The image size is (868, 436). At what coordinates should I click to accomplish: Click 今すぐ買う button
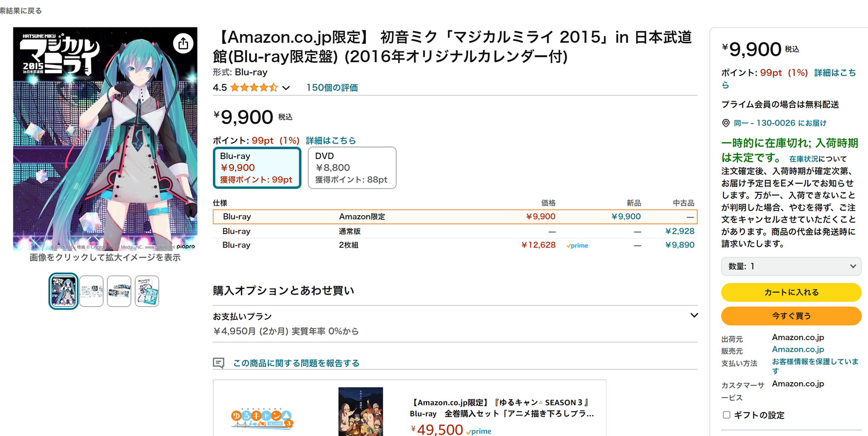[x=791, y=316]
